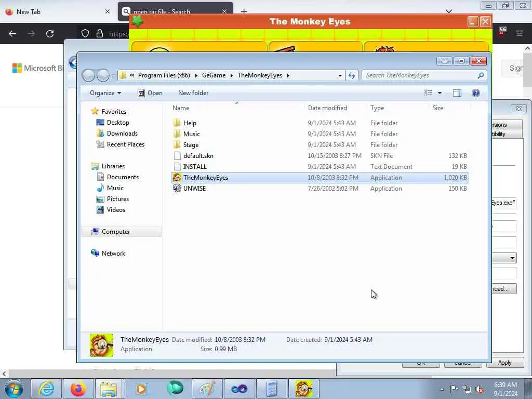Image resolution: width=532 pixels, height=399 pixels.
Task: Open a new Firefox tab with plus
Action: point(244,12)
